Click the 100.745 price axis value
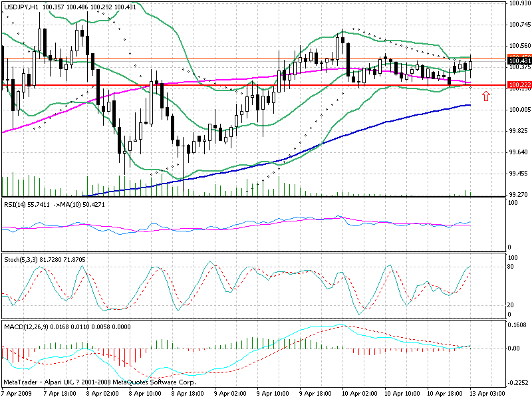The width and height of the screenshot is (532, 399). 520,25
